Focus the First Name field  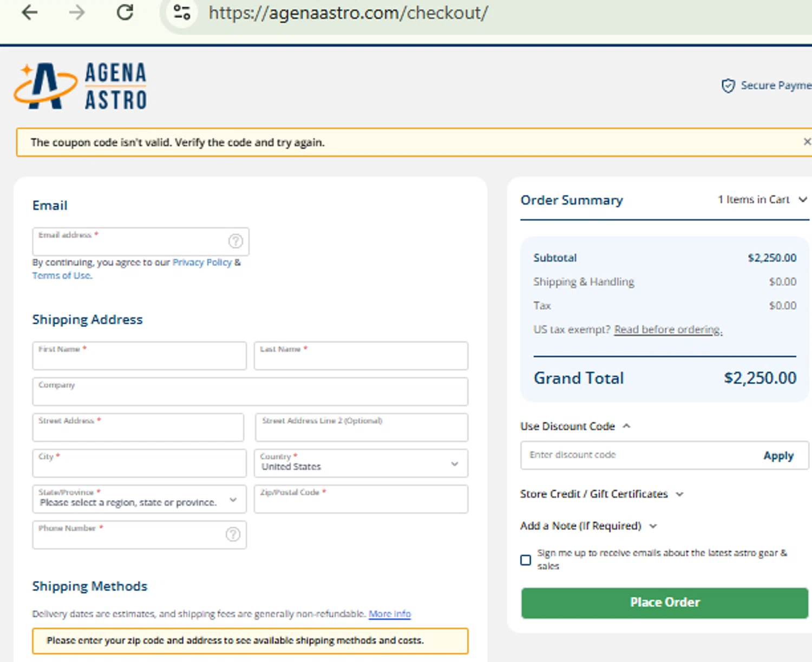pos(139,356)
